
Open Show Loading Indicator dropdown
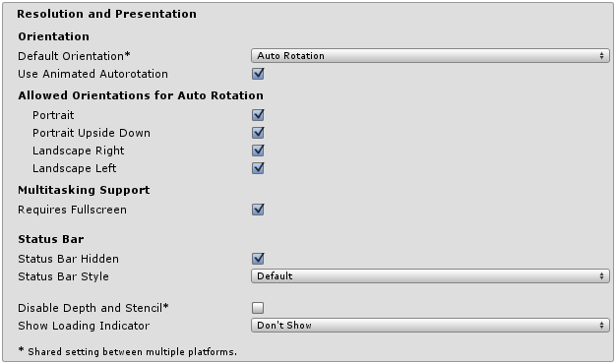coord(430,325)
